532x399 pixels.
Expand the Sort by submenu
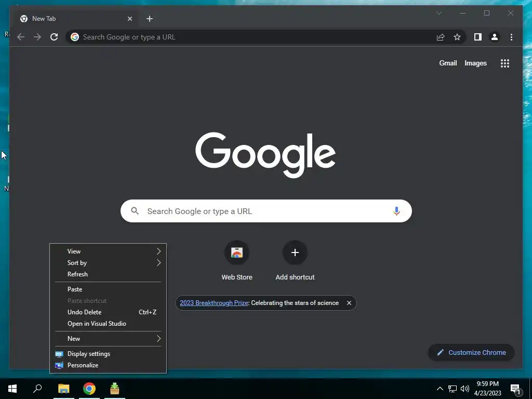(x=108, y=263)
